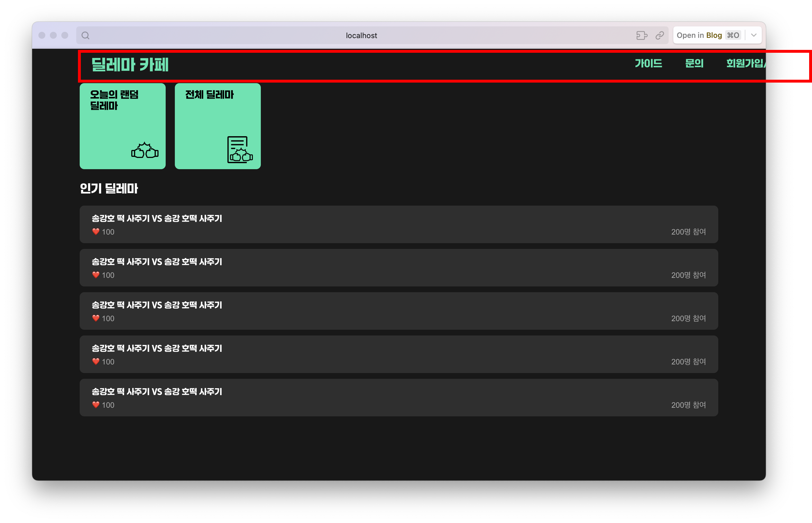Open the 가이드 navigation menu item
812x523 pixels.
(x=648, y=63)
